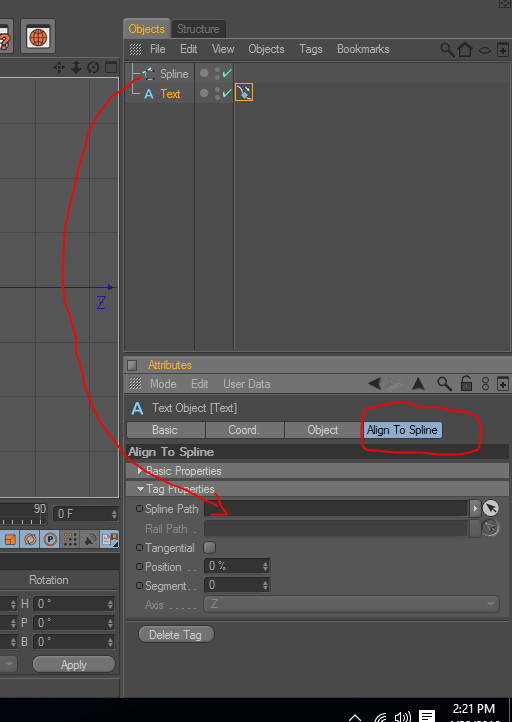Open the Bookmarks menu
The image size is (512, 722).
pyautogui.click(x=363, y=49)
